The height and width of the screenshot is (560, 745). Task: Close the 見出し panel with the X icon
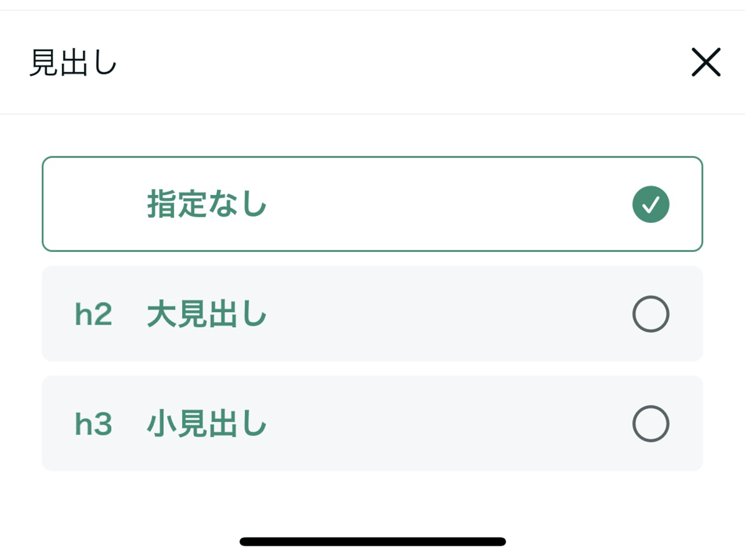pos(706,62)
